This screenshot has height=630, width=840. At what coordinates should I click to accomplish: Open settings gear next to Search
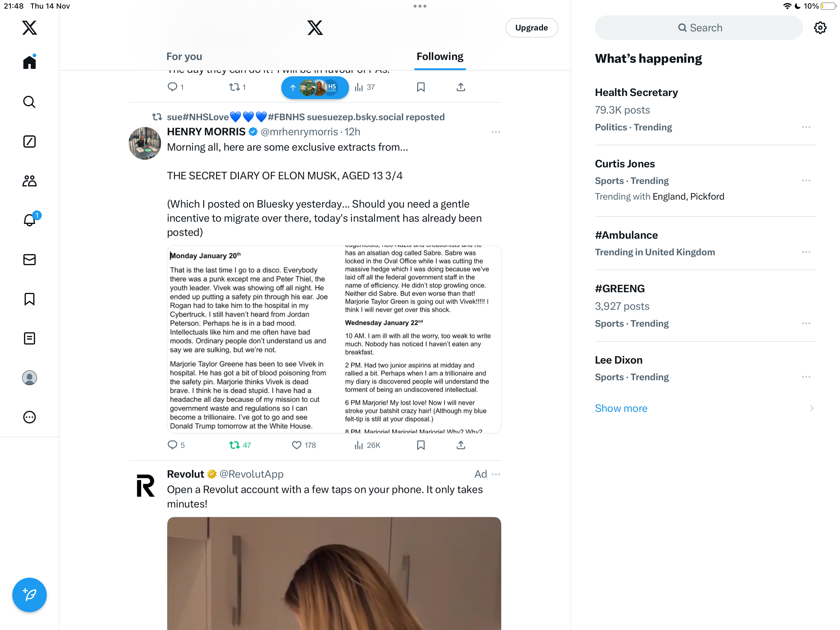click(x=820, y=28)
